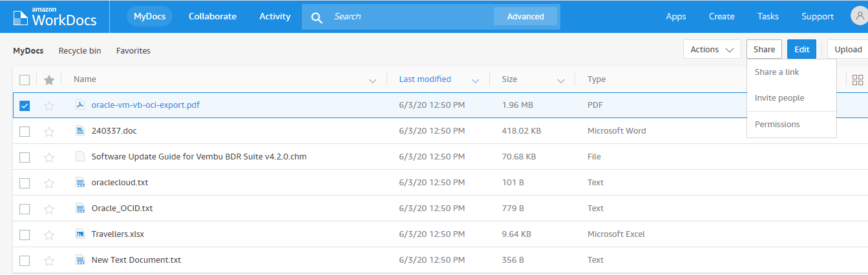Click the search magnifier icon
868x275 pixels.
coord(317,17)
